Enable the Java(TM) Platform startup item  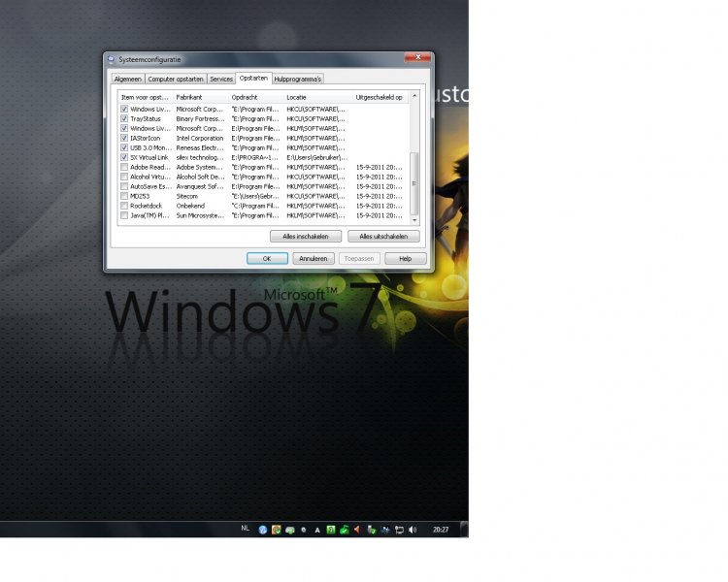tap(124, 215)
